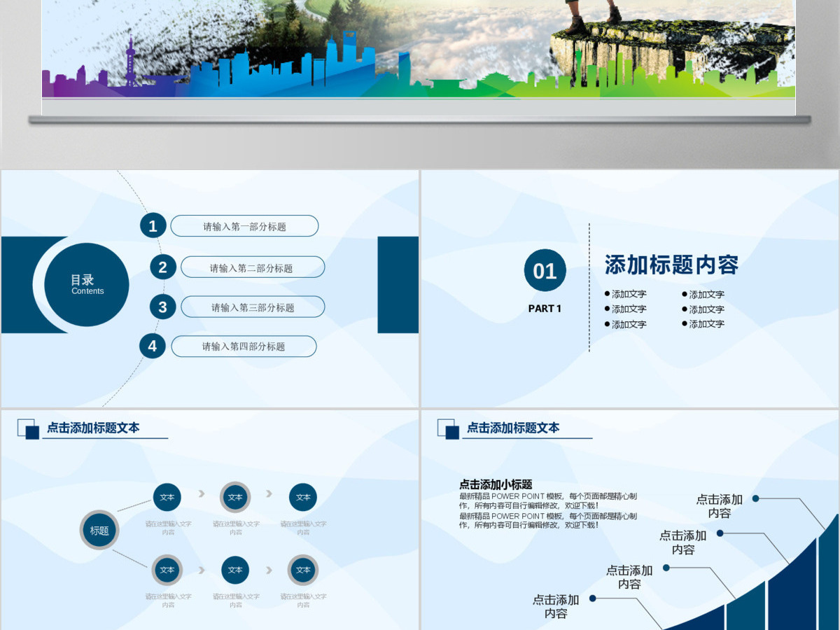Screen dimensions: 840x630
Task: Click the grey-ringed 标题 circle in flow diagram
Action: tap(99, 530)
